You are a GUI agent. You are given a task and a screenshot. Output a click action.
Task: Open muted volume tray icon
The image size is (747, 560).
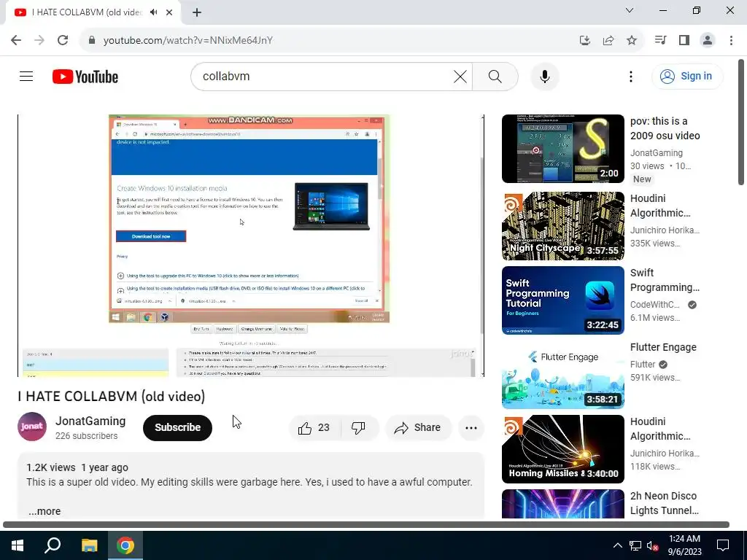[652, 545]
